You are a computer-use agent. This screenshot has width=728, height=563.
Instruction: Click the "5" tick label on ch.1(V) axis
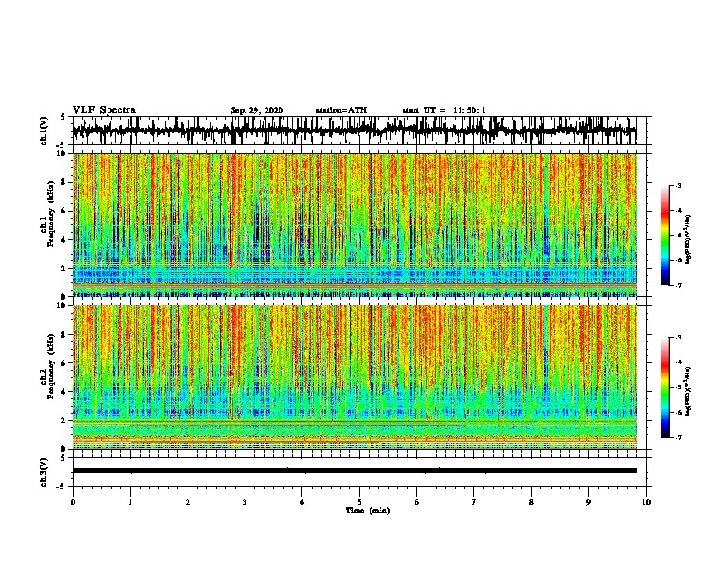click(x=63, y=117)
